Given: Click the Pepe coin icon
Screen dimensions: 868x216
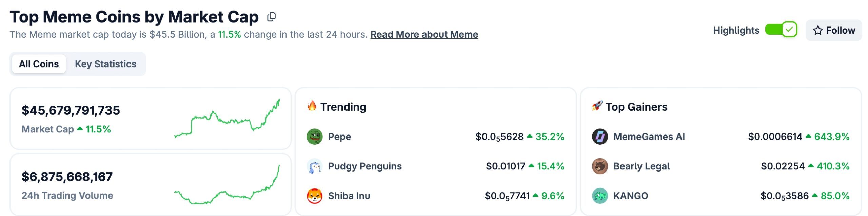Looking at the screenshot, I should pyautogui.click(x=314, y=137).
